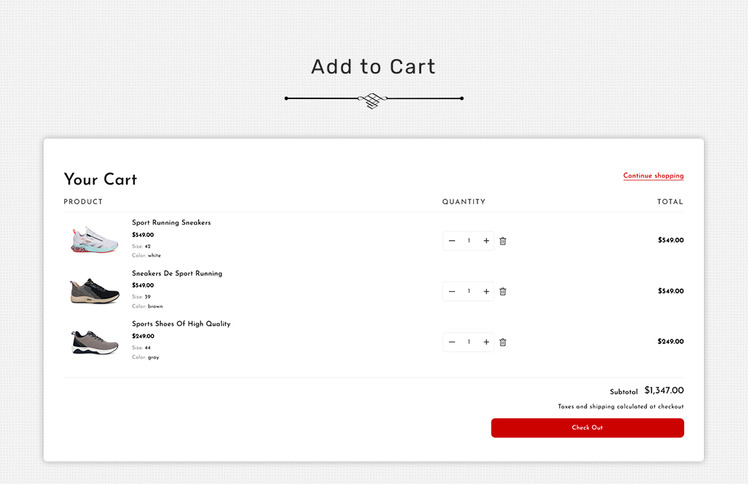View the white sneaker thumbnail
The width and height of the screenshot is (748, 484).
coord(94,240)
